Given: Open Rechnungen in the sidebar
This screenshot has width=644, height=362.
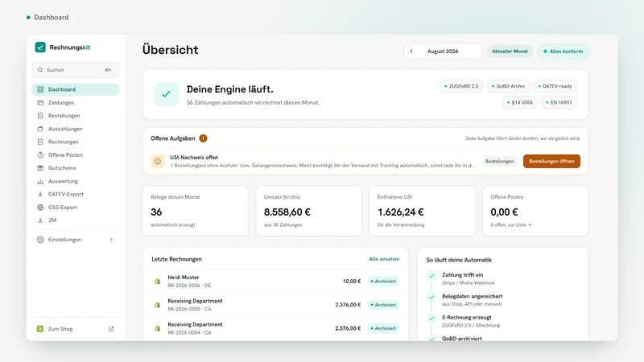Looking at the screenshot, I should [75, 142].
